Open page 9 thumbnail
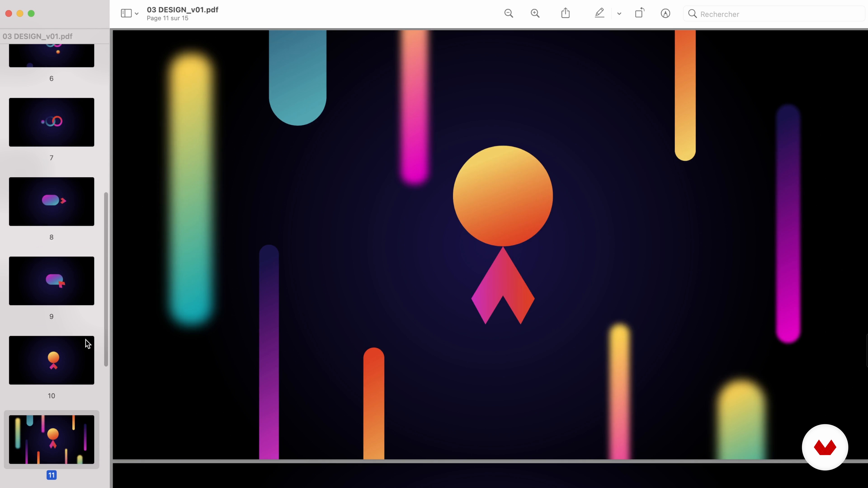868x488 pixels. pyautogui.click(x=52, y=281)
